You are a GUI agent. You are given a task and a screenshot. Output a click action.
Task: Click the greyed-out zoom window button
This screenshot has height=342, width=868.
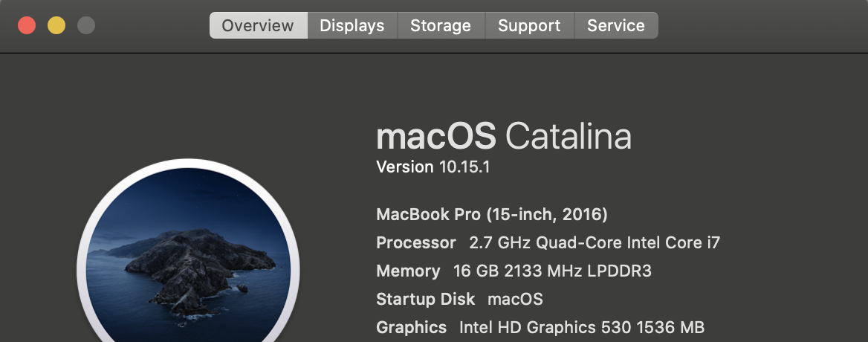pyautogui.click(x=85, y=25)
